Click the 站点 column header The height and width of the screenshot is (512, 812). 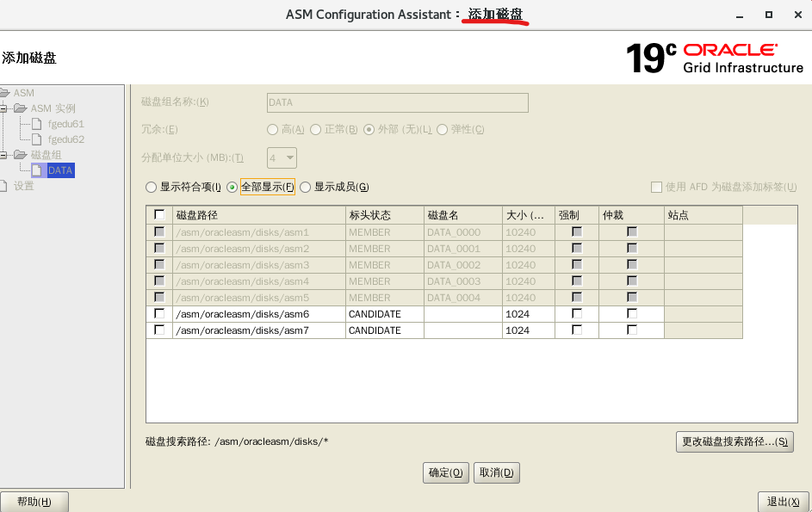[x=704, y=215]
